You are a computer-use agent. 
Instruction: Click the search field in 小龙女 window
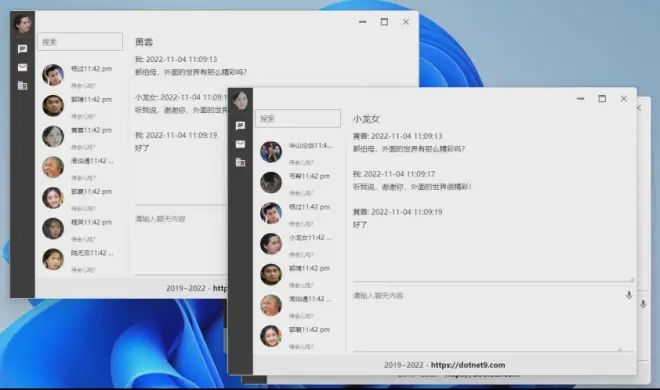[298, 119]
